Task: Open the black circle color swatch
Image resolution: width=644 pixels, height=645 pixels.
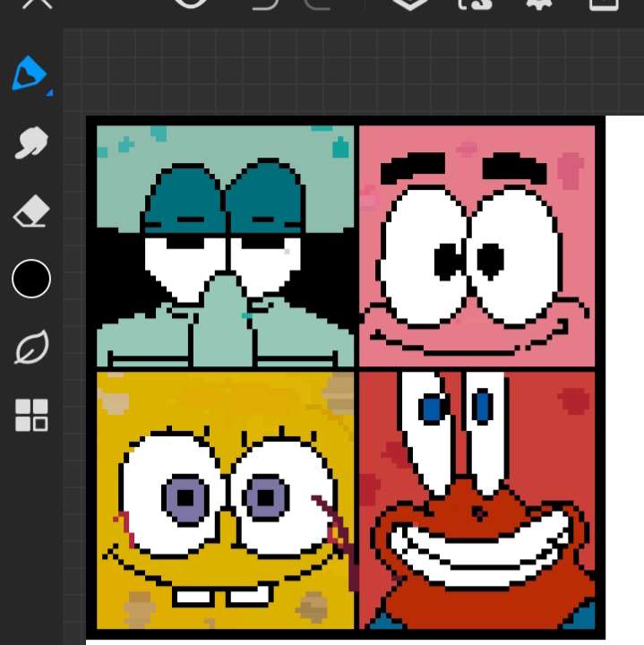Action: tap(31, 279)
